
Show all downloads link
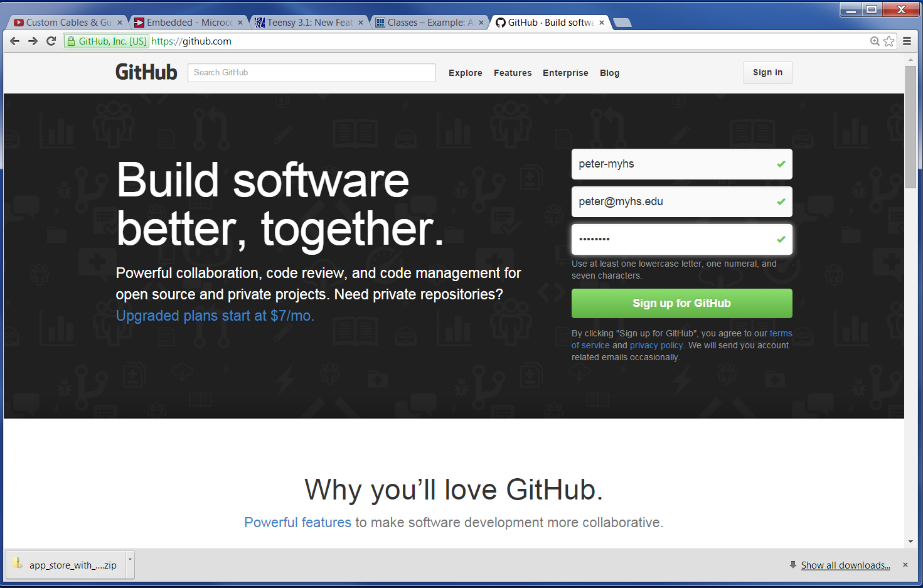[x=845, y=565]
